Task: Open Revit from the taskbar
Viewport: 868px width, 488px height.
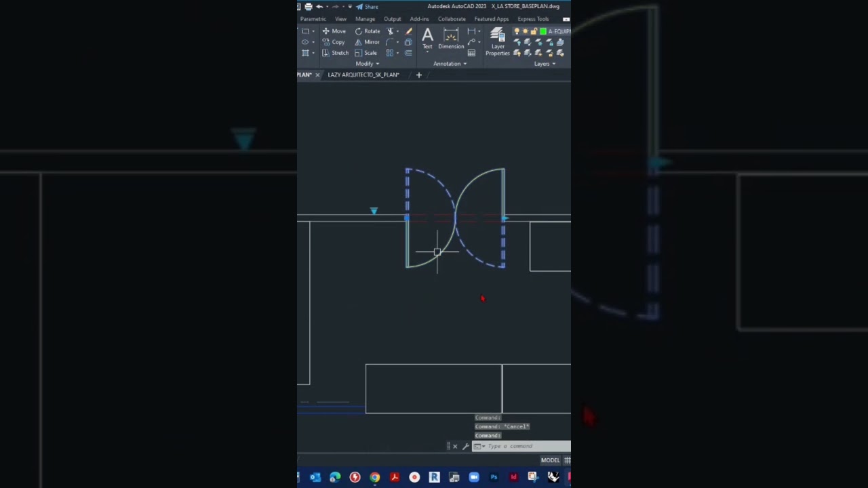Action: [x=434, y=477]
